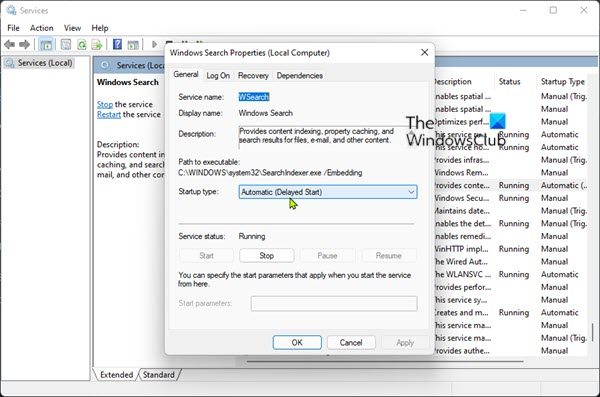The height and width of the screenshot is (397, 600).
Task: Close the Windows Search Properties dialog
Action: (425, 52)
